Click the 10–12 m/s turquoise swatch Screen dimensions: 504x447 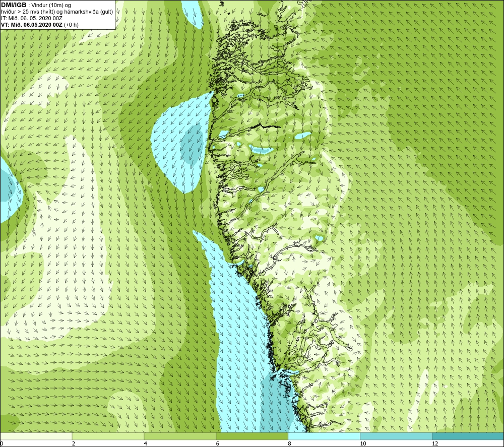396,436
